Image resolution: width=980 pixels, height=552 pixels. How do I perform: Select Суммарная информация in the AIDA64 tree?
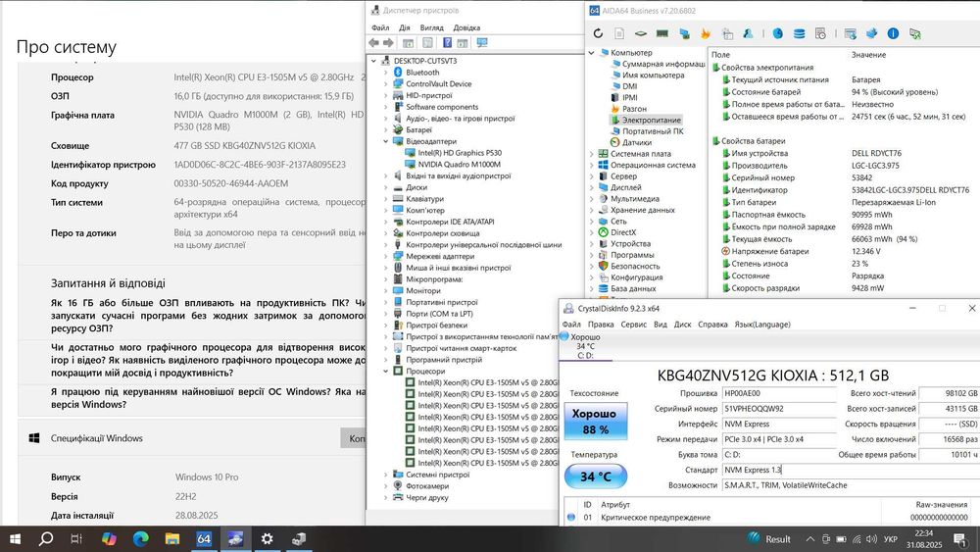click(663, 64)
